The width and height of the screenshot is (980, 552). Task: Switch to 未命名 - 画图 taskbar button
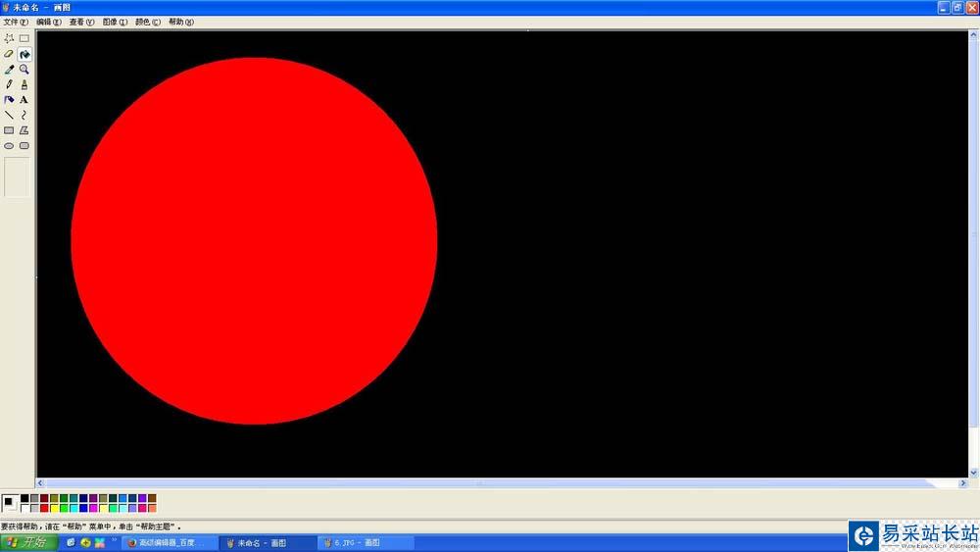(269, 542)
